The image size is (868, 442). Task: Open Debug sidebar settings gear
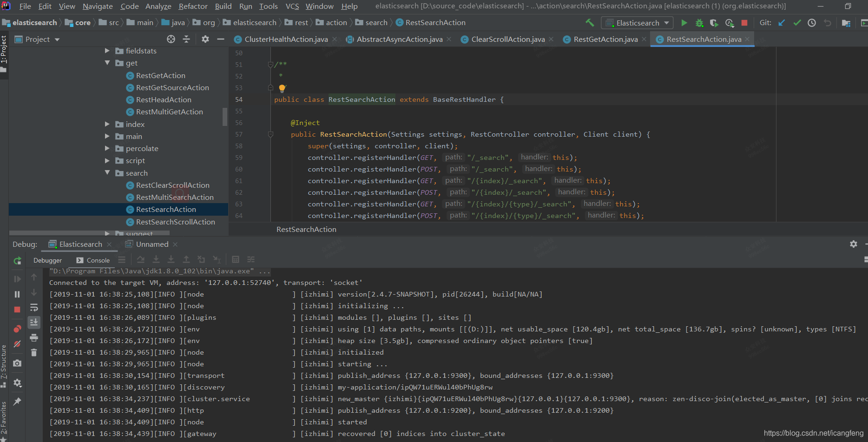coord(17,383)
